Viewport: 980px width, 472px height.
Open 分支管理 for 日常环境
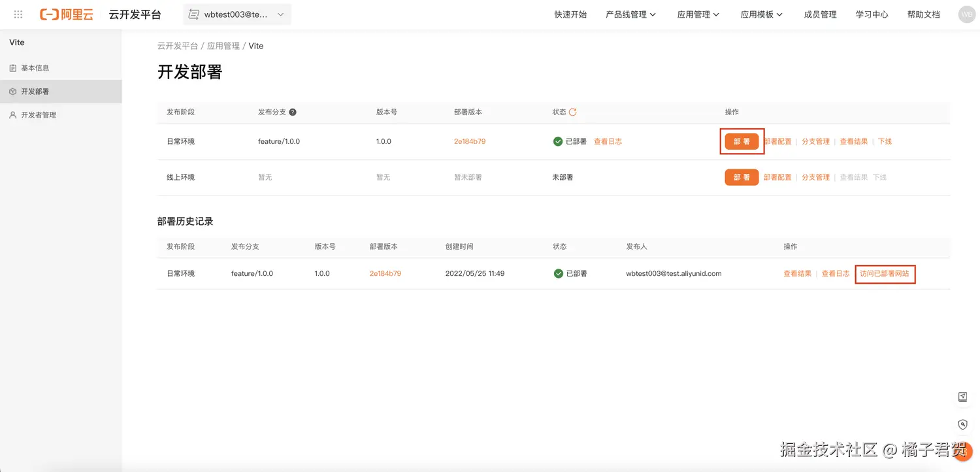pyautogui.click(x=815, y=141)
